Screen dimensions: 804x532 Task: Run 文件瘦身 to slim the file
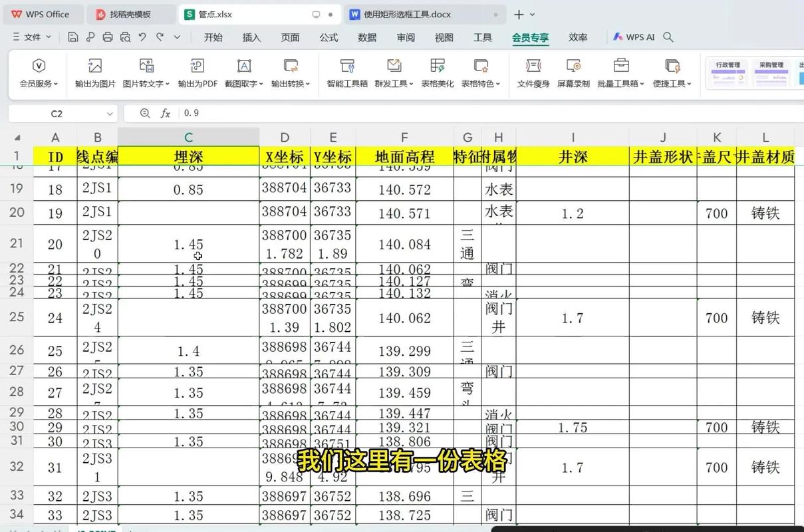(533, 72)
